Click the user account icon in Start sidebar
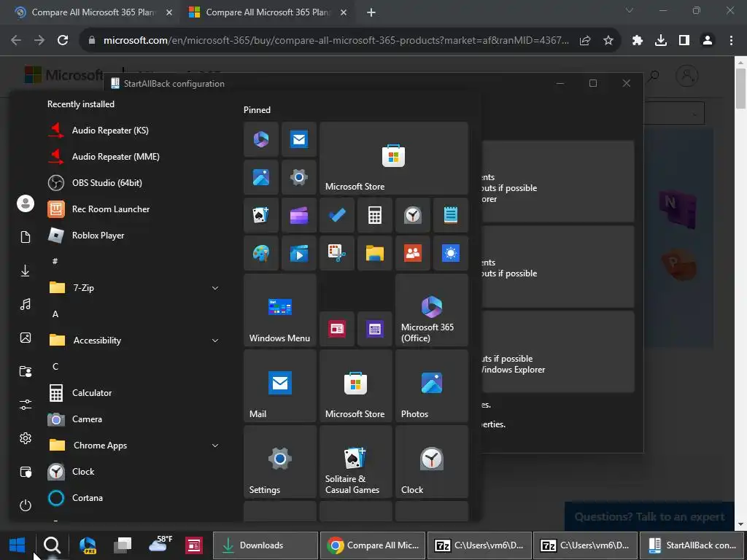Screen dimensions: 747x560 (26, 203)
